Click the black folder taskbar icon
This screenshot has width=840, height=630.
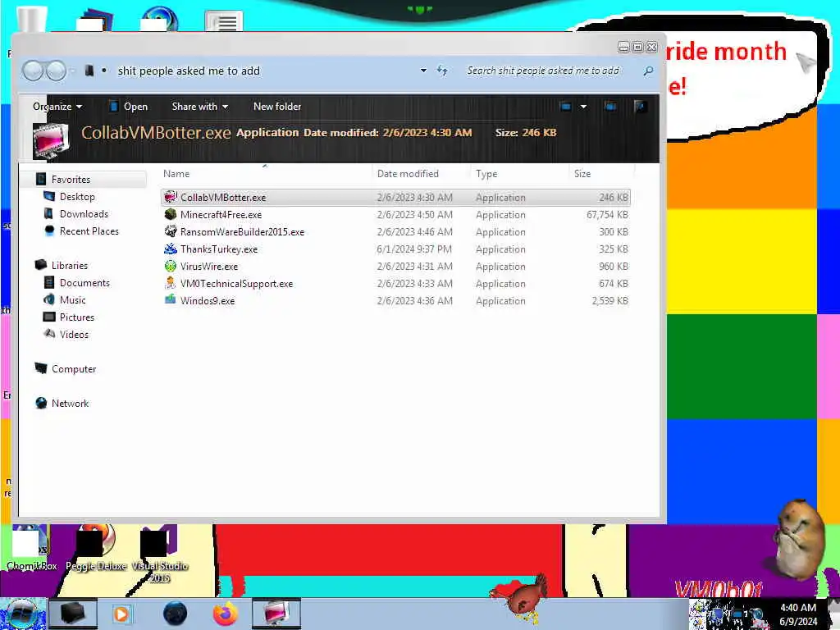point(73,614)
